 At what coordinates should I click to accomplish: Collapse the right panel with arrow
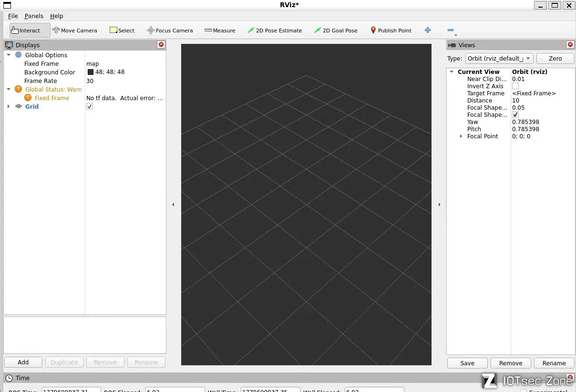439,205
